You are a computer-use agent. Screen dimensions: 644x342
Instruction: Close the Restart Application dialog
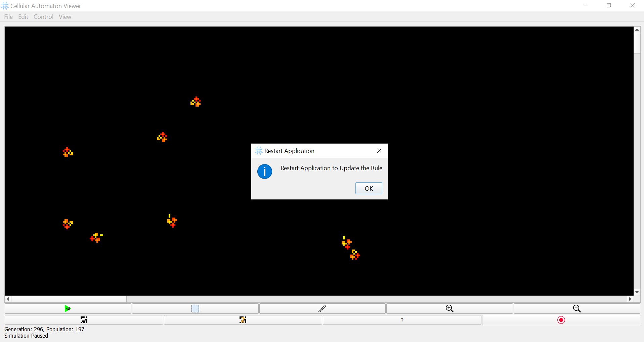coord(379,151)
